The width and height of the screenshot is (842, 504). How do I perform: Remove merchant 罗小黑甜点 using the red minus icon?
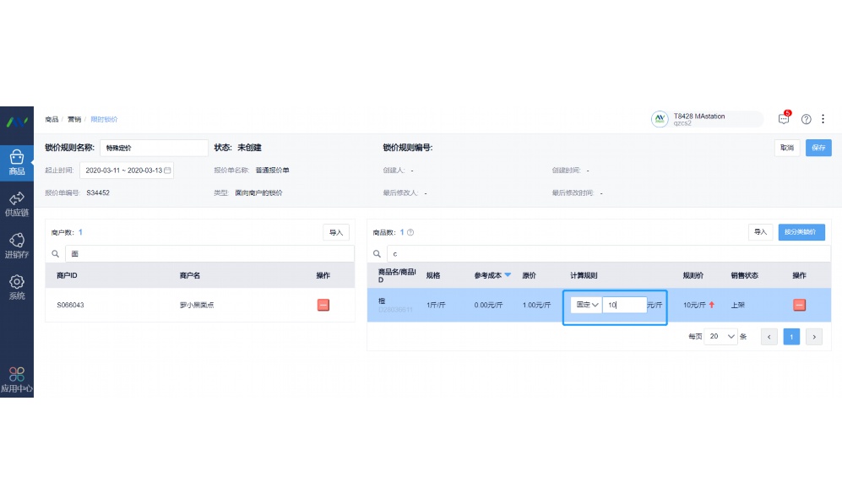click(x=323, y=305)
